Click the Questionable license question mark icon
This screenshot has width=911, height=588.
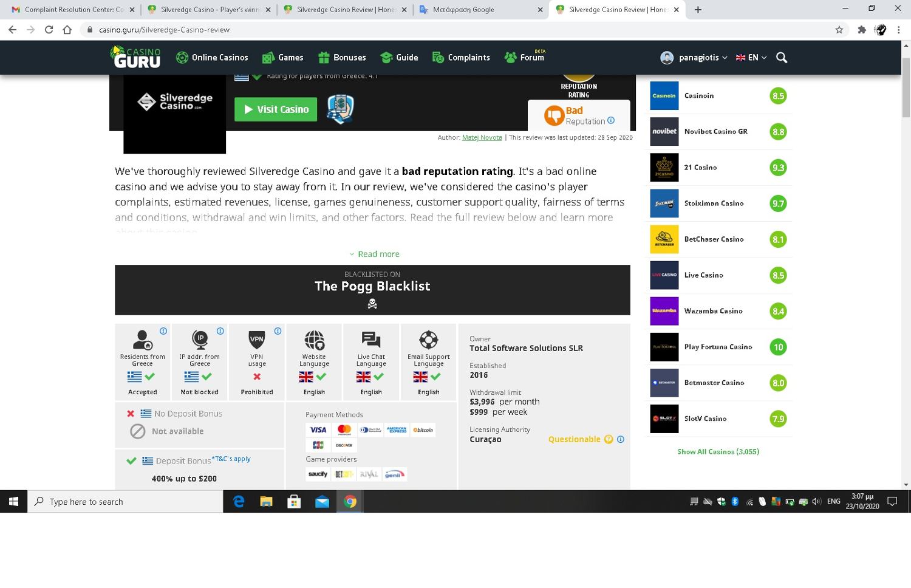click(x=609, y=439)
